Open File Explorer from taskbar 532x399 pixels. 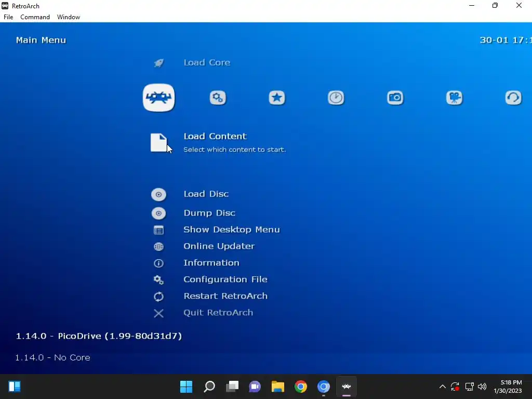click(x=278, y=387)
